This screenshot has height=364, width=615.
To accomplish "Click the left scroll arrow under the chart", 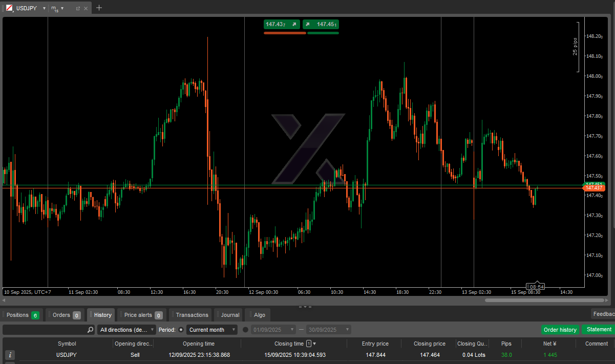I will pyautogui.click(x=5, y=301).
